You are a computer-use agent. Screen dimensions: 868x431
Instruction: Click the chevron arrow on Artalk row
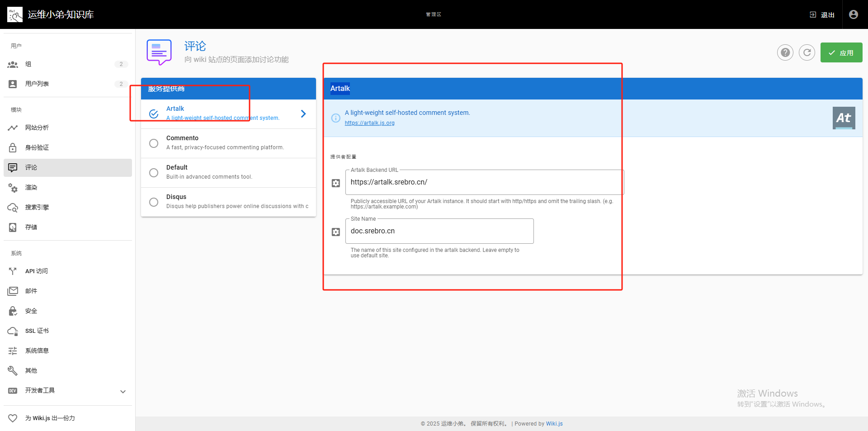coord(303,114)
